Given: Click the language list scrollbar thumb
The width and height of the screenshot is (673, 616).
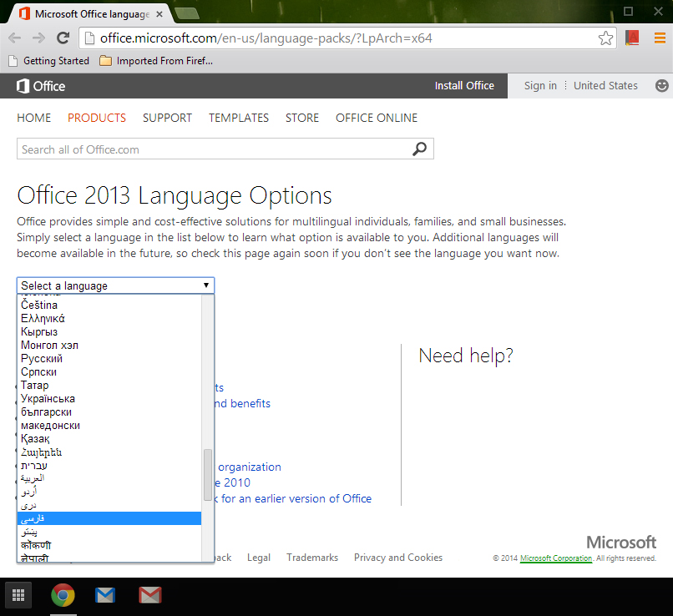Looking at the screenshot, I should point(208,474).
